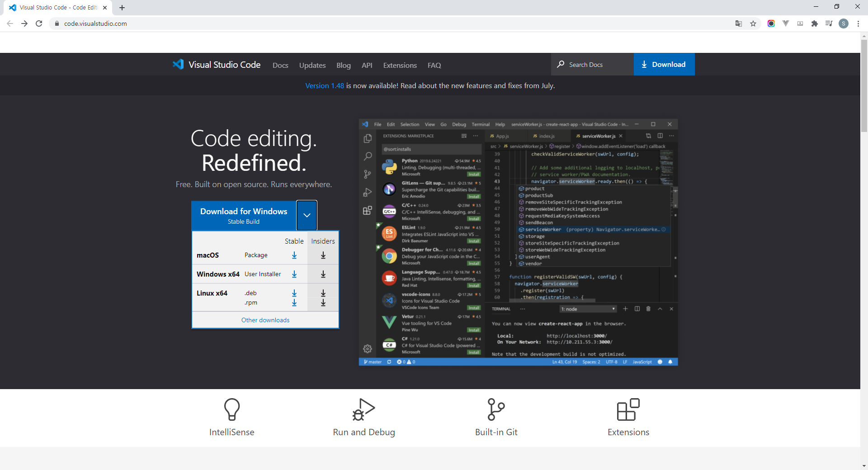868x470 pixels.
Task: Click the address bar URL
Action: coord(95,23)
